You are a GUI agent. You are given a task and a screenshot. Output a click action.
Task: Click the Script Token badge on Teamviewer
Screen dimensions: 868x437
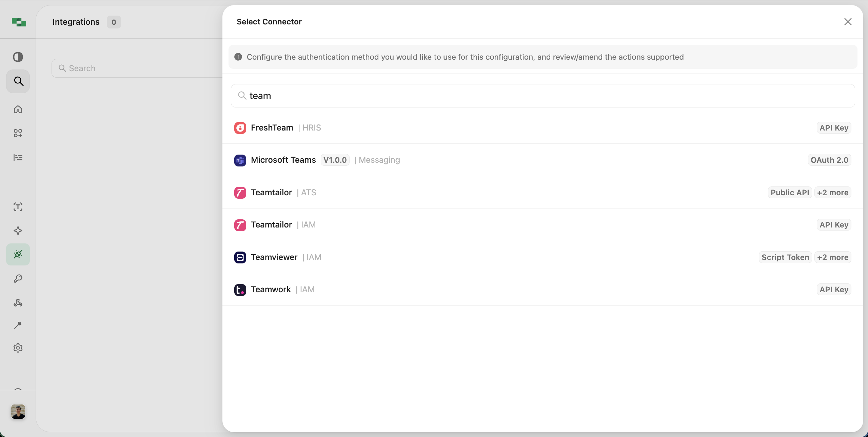[x=785, y=257]
